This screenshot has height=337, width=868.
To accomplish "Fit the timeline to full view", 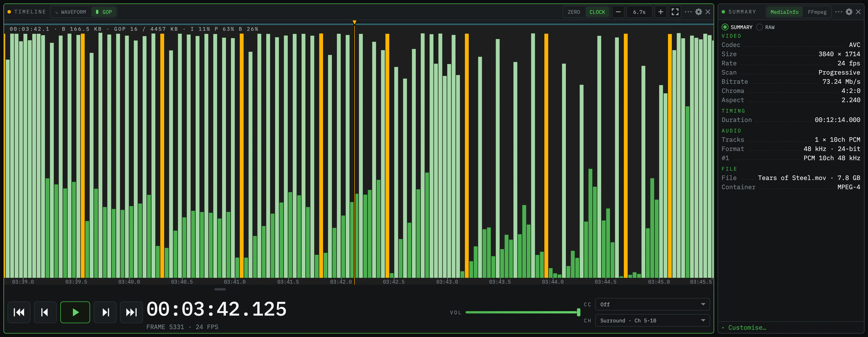I will (675, 12).
